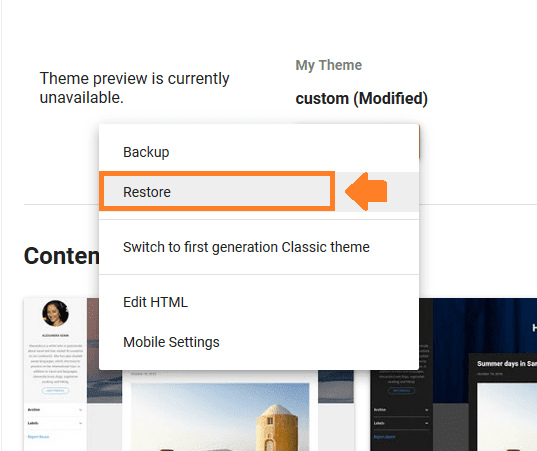This screenshot has width=537, height=451.
Task: Click the Summer days post title
Action: point(507,364)
